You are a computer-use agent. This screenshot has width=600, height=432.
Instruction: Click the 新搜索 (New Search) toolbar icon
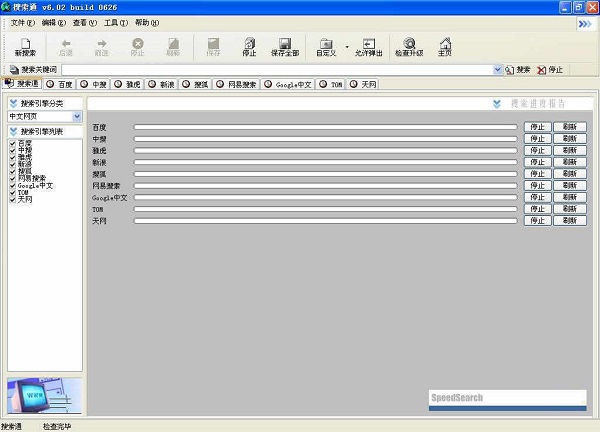(24, 47)
